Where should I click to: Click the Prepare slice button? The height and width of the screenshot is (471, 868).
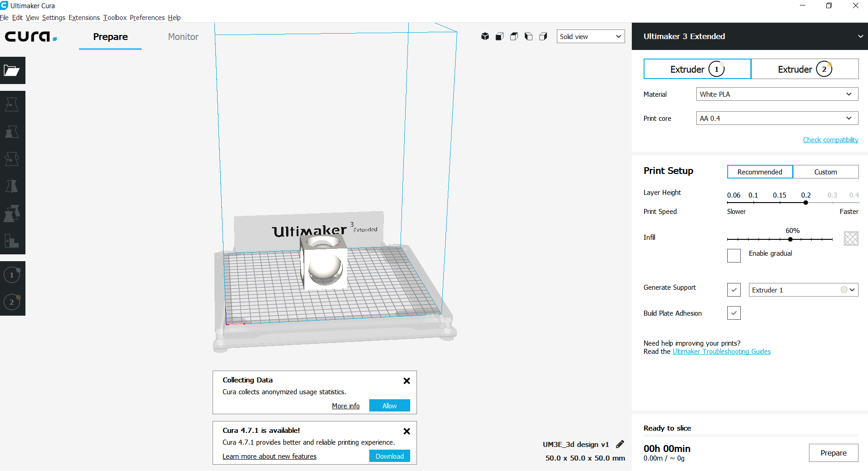(x=833, y=453)
